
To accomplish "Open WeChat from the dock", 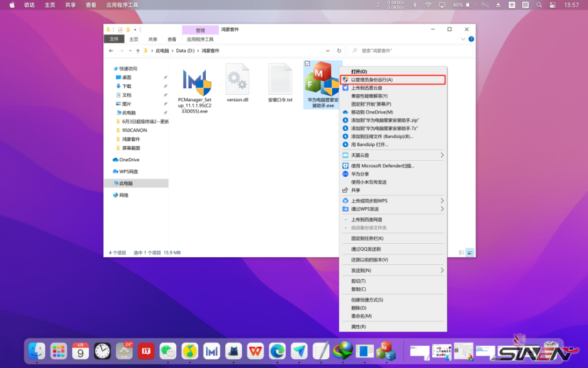I will [x=168, y=351].
